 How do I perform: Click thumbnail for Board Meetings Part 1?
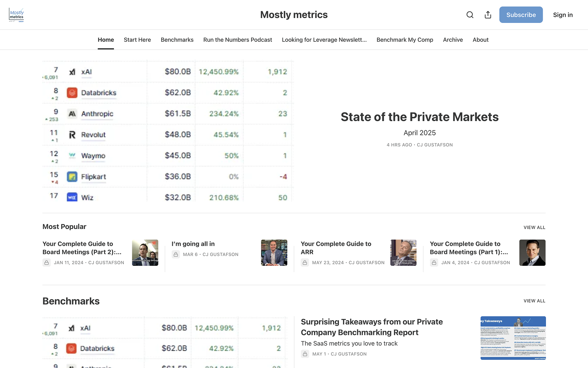click(532, 253)
